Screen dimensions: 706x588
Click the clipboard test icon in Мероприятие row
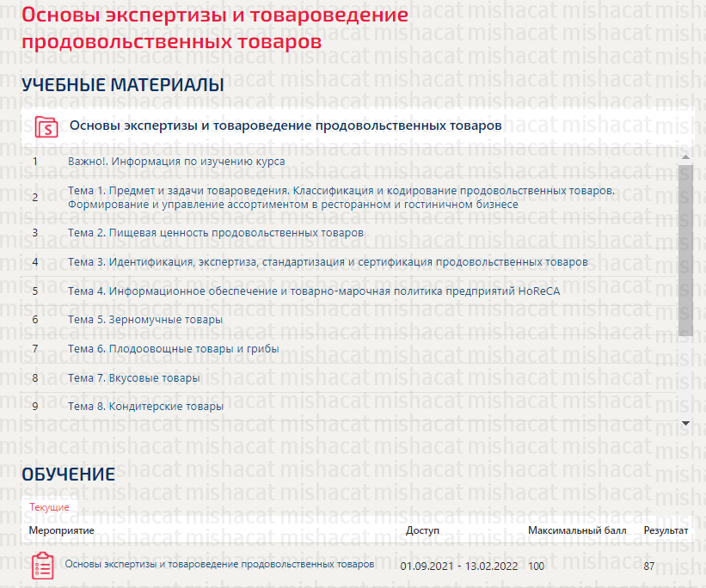point(43,566)
